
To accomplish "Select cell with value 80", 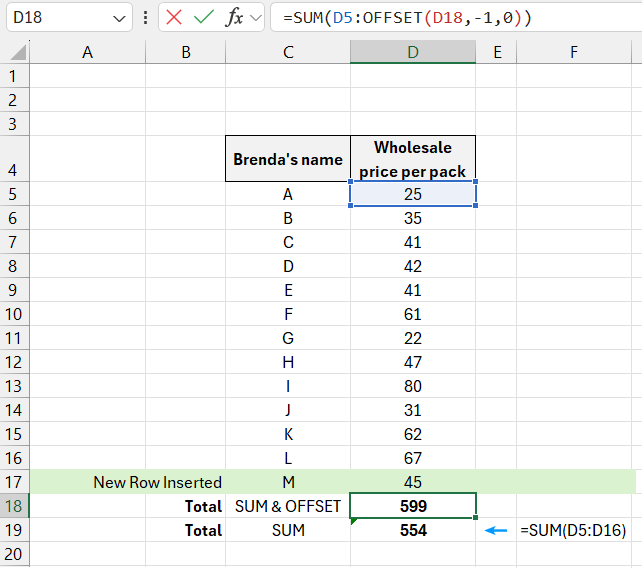I will pyautogui.click(x=413, y=386).
